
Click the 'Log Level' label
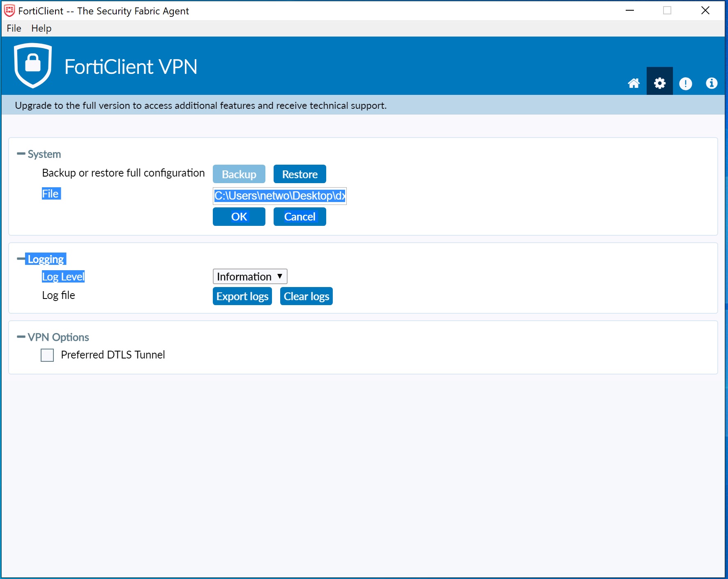click(x=63, y=277)
